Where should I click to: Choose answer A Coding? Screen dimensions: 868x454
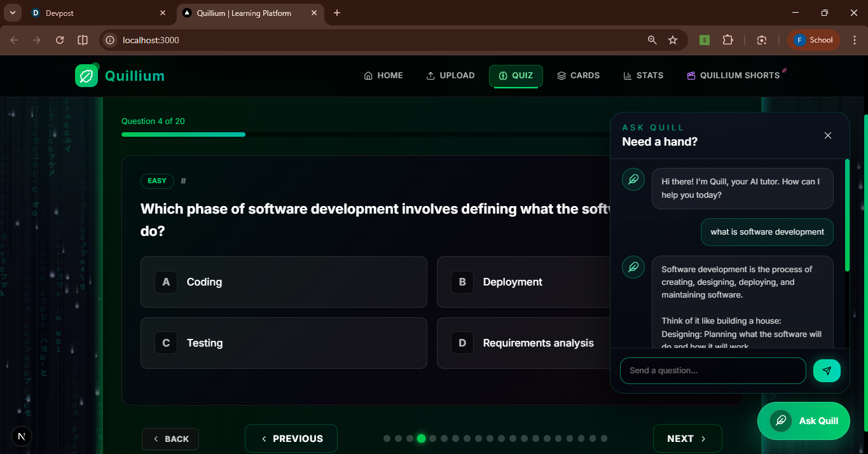coord(284,282)
